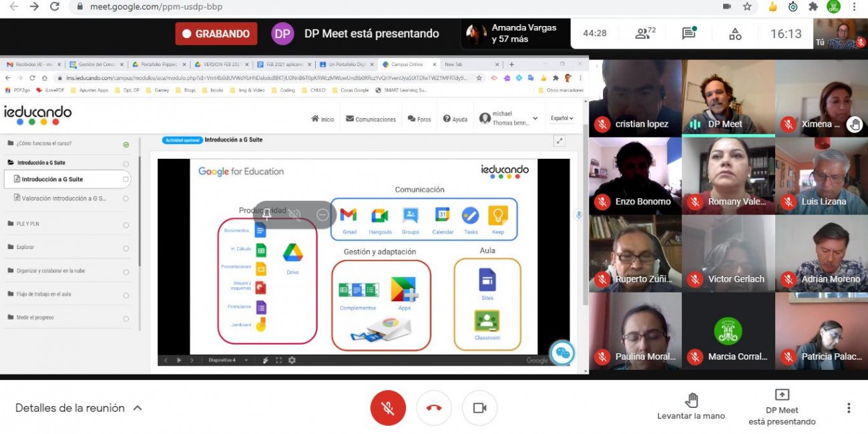Open the Diapositiva 4 slide selector
868x434 pixels.
(228, 361)
